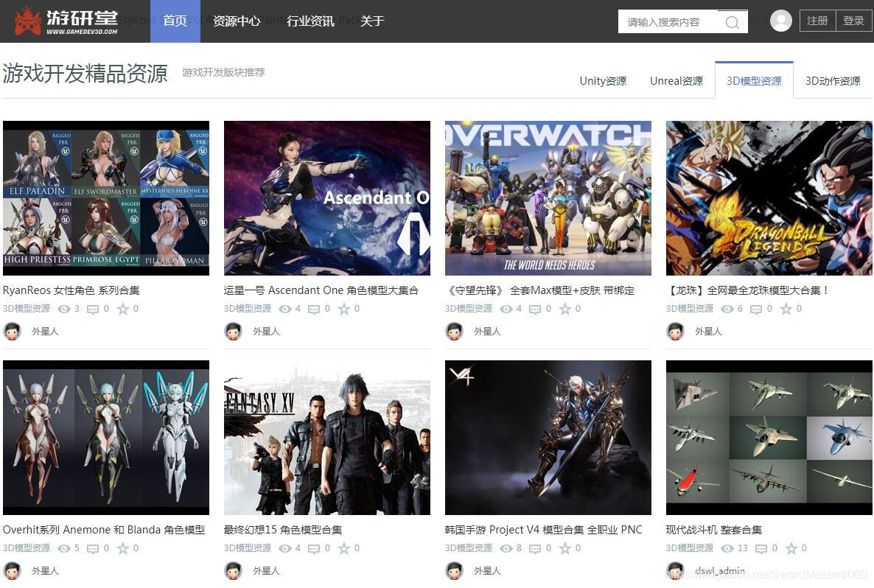Click the Project V4 knight thumbnail
Screen dimensions: 874x588
pos(548,438)
